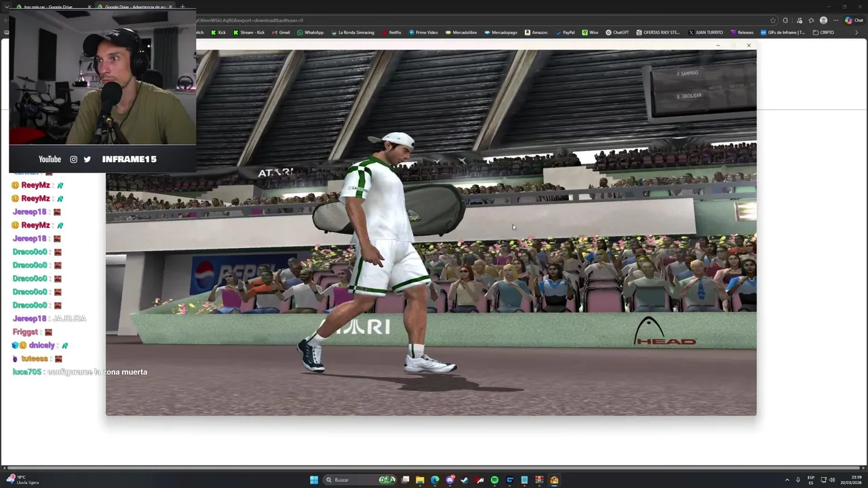Image resolution: width=868 pixels, height=488 pixels.
Task: Open Spotify from taskbar
Action: click(494, 480)
